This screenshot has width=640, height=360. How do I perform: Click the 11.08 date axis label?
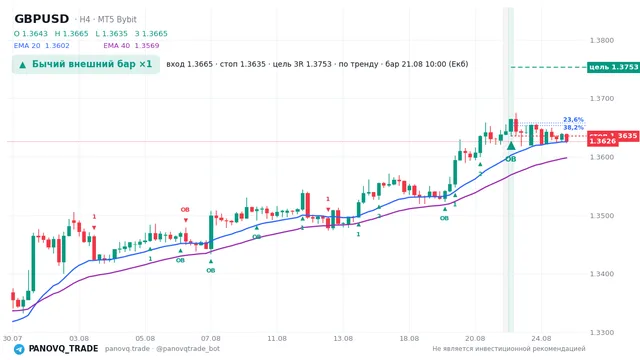[x=277, y=338]
